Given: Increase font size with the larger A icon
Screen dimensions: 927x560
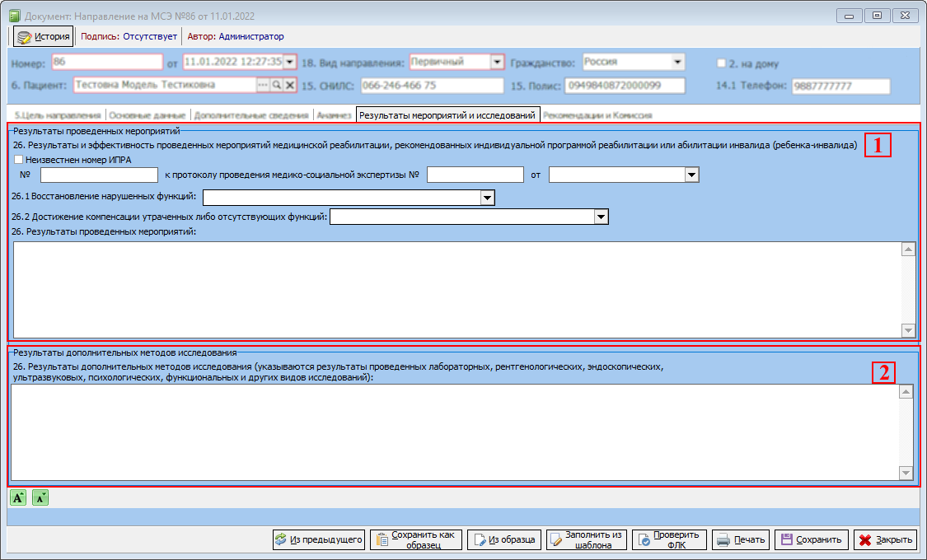Looking at the screenshot, I should click(18, 498).
